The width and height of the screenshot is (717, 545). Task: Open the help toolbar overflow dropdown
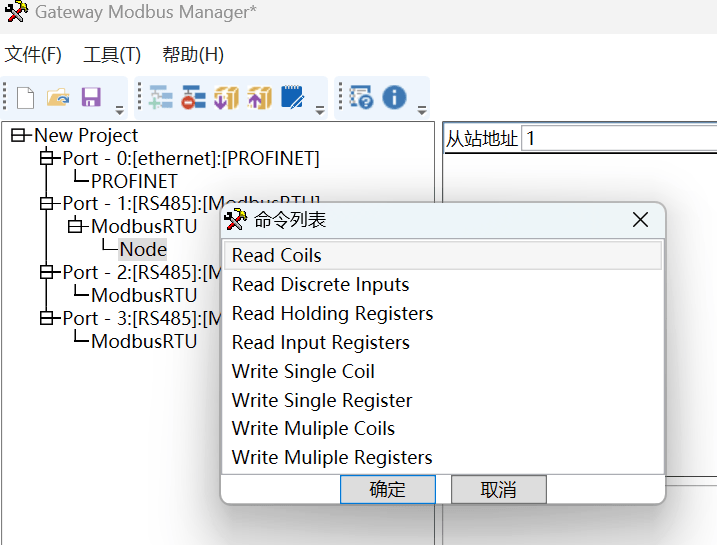click(x=422, y=110)
